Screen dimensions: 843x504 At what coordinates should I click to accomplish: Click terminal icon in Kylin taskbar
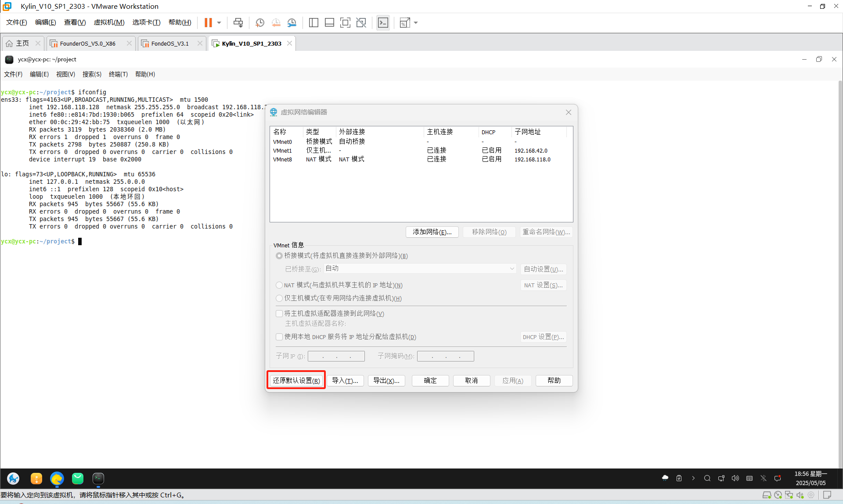pos(98,479)
